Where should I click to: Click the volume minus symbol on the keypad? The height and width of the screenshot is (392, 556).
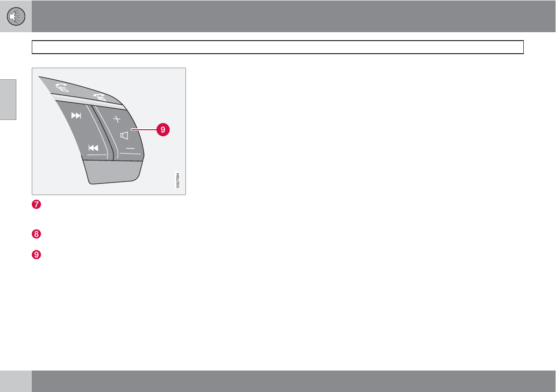click(x=130, y=148)
